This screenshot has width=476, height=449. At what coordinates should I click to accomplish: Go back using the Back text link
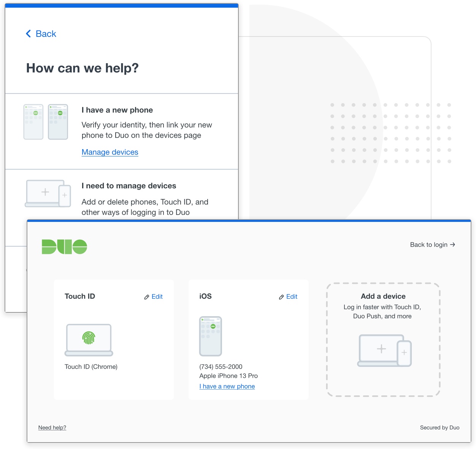46,34
